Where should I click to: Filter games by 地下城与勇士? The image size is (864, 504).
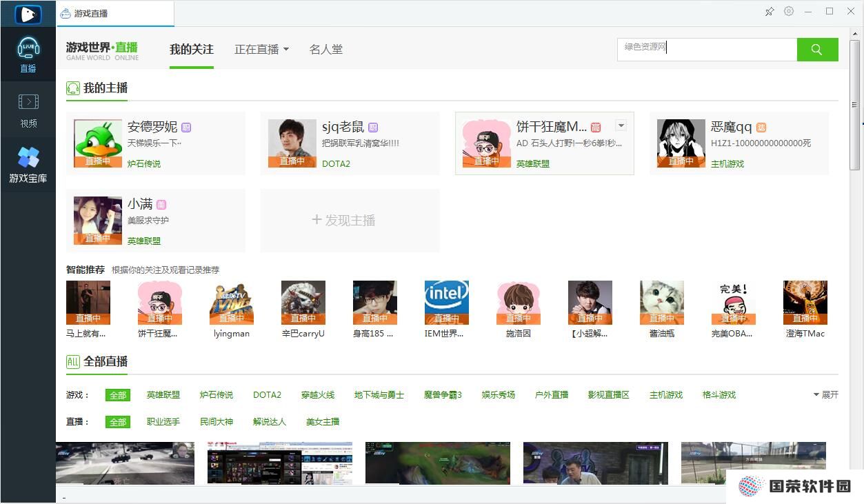379,395
